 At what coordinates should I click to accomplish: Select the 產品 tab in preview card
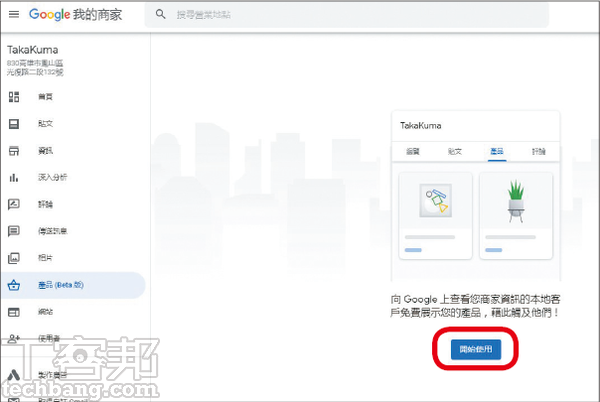497,151
